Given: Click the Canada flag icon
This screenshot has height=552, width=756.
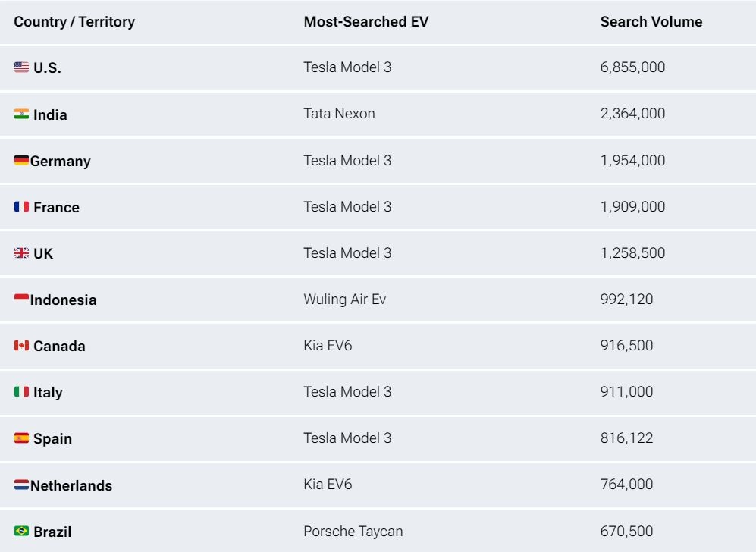Looking at the screenshot, I should [21, 345].
